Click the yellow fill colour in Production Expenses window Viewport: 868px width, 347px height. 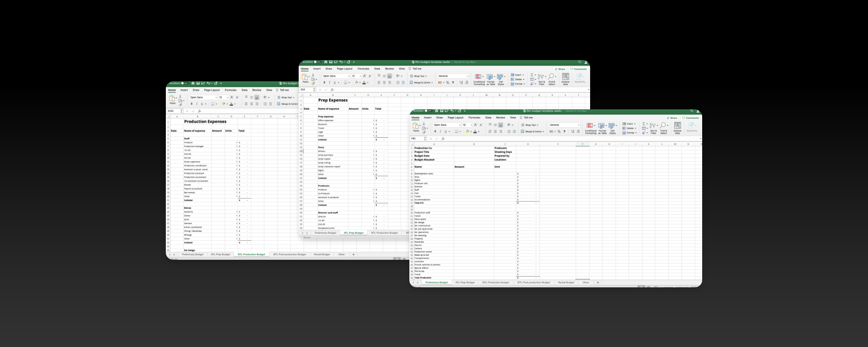tap(224, 104)
